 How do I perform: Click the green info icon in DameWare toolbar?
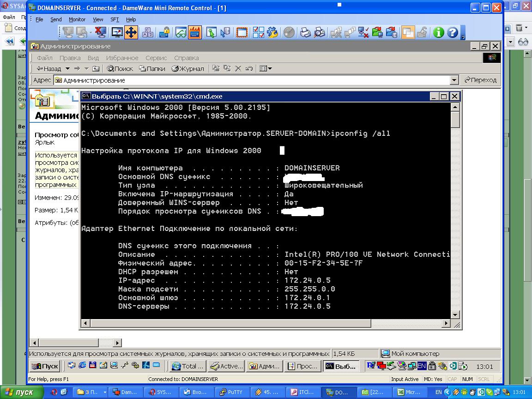click(438, 33)
